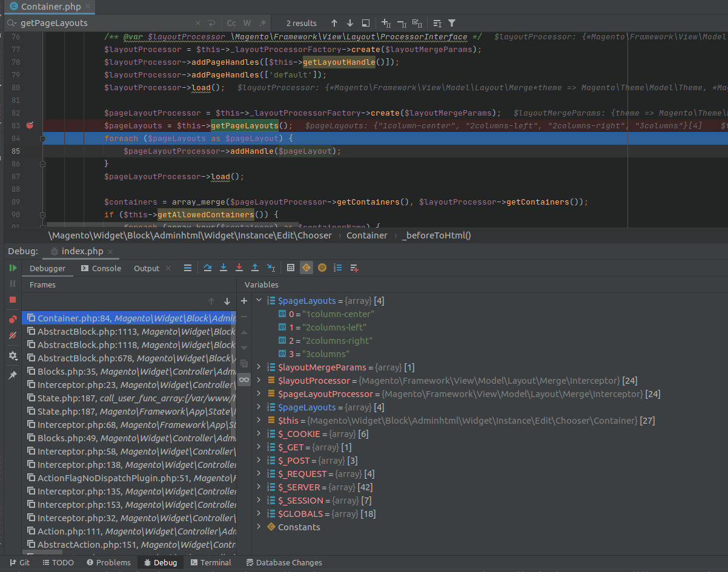
Task: Click Step Over debugger icon
Action: [x=208, y=268]
